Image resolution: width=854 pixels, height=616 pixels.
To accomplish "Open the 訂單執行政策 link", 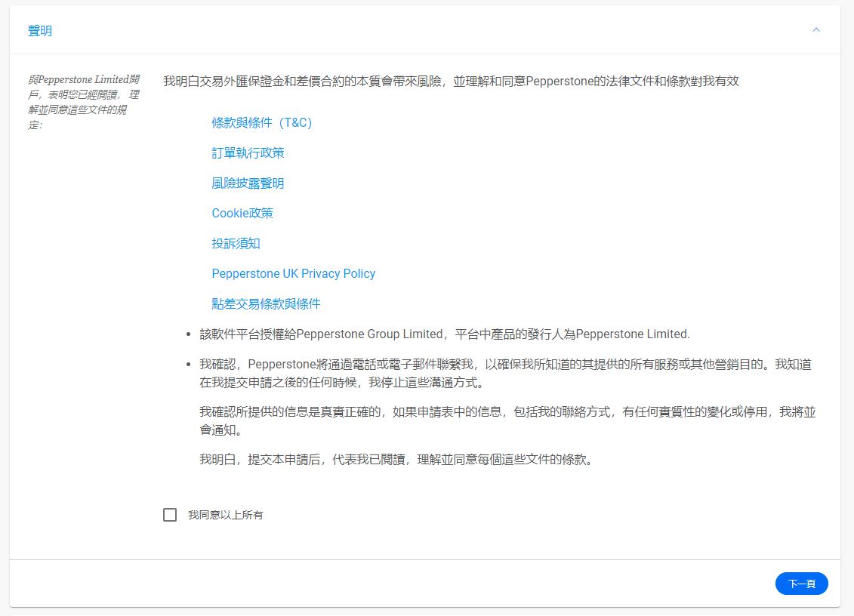I will tap(249, 152).
